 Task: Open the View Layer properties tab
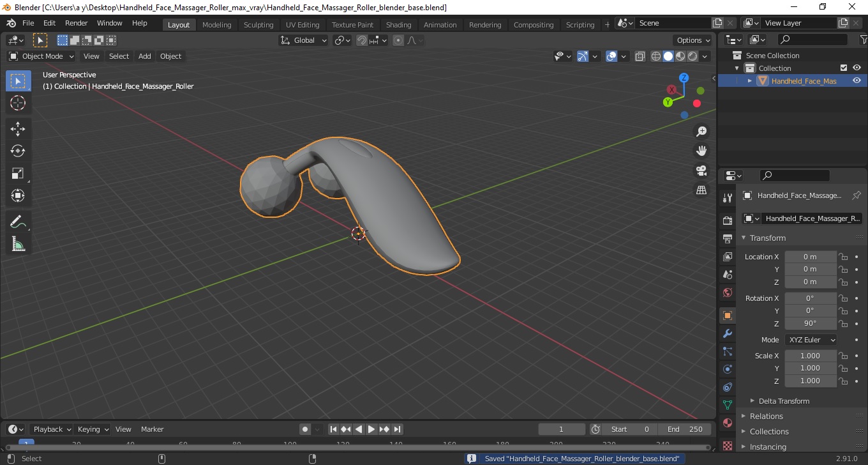727,257
